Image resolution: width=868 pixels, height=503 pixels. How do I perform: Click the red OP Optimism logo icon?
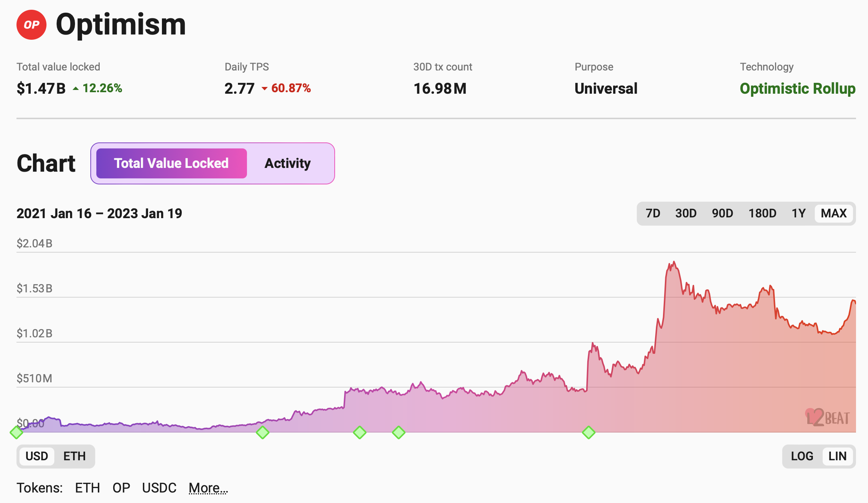coord(31,25)
